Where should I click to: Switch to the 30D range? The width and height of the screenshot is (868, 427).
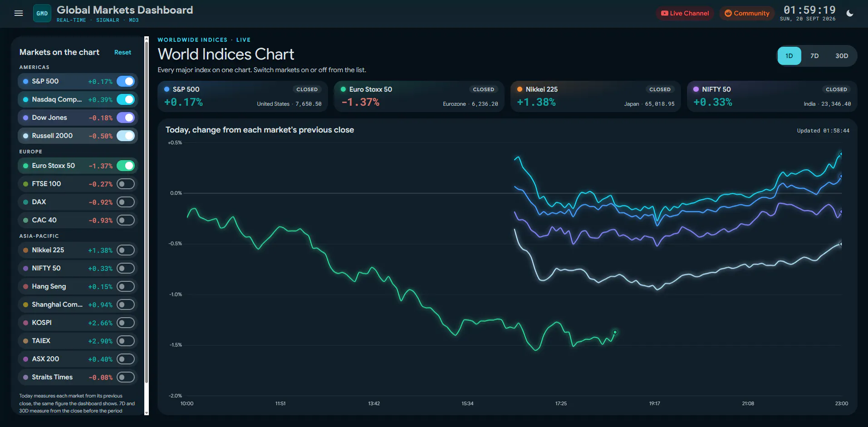(842, 56)
